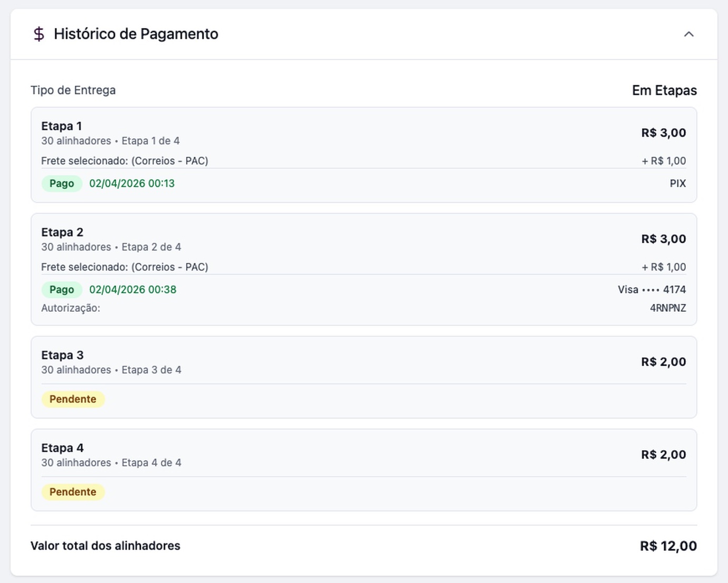Collapse the Histórico de Pagamento section
The image size is (728, 583).
(688, 34)
